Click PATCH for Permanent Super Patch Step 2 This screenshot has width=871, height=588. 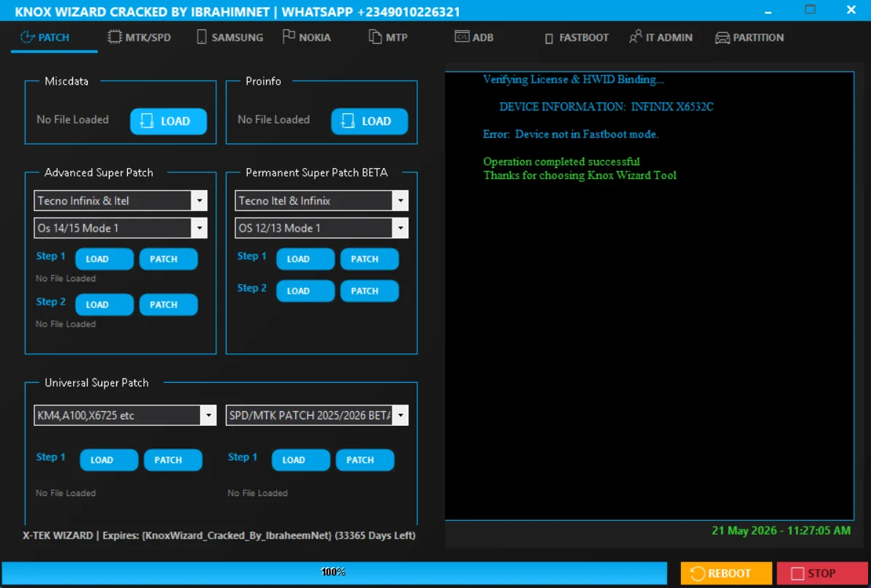370,291
